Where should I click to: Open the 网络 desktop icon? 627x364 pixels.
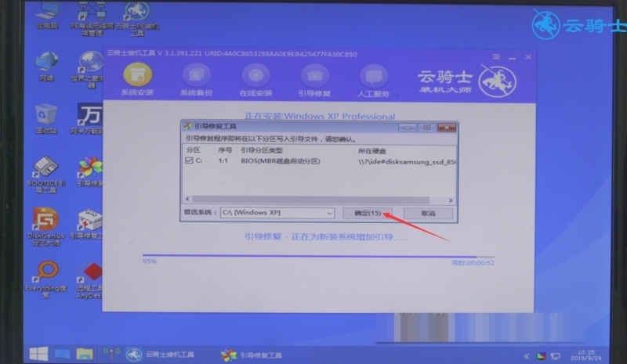(x=47, y=67)
